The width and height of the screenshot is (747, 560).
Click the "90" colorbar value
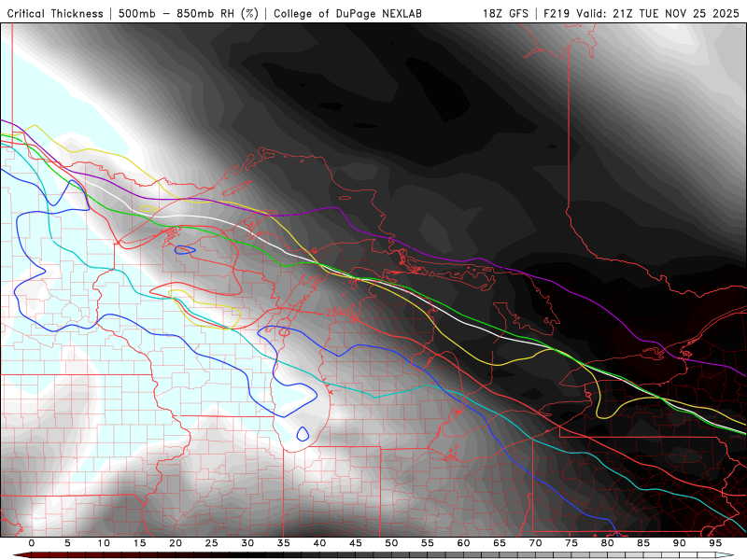(x=679, y=543)
